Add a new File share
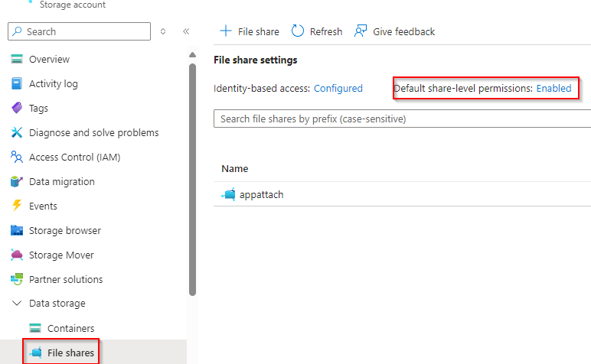The width and height of the screenshot is (591, 364). click(250, 31)
